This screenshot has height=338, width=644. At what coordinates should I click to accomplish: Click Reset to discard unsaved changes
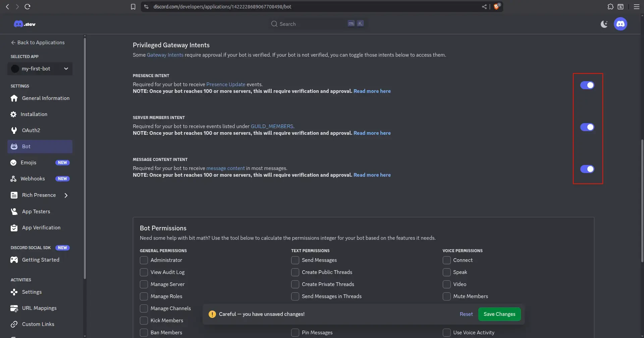point(466,314)
